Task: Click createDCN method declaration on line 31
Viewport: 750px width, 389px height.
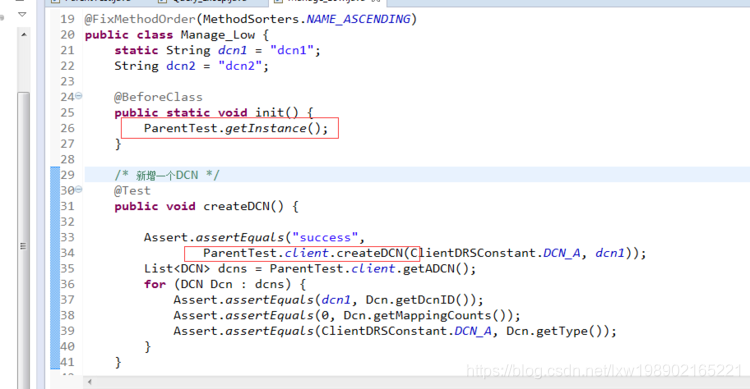Action: click(x=243, y=206)
